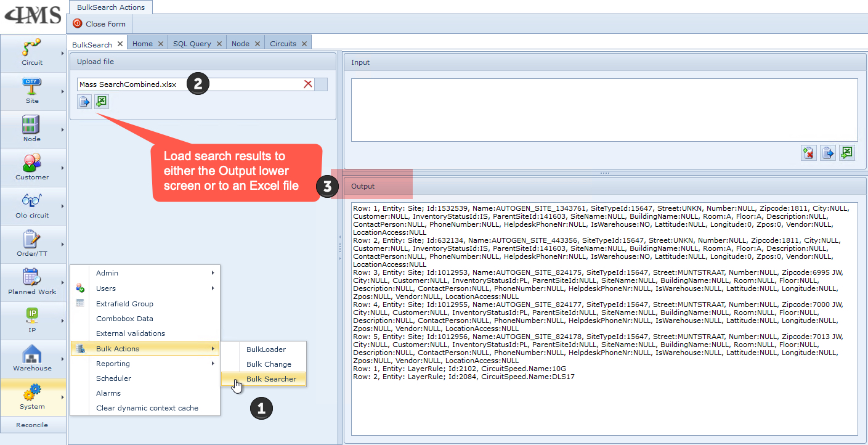This screenshot has height=445, width=868.
Task: Export upload results to Excel icon
Action: pyautogui.click(x=102, y=102)
